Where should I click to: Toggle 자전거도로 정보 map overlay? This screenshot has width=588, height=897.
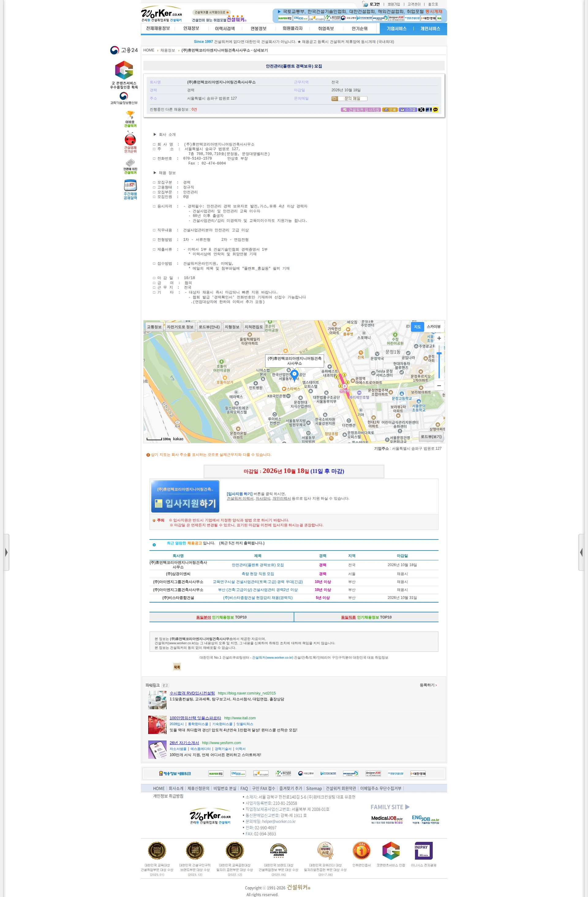tap(180, 327)
